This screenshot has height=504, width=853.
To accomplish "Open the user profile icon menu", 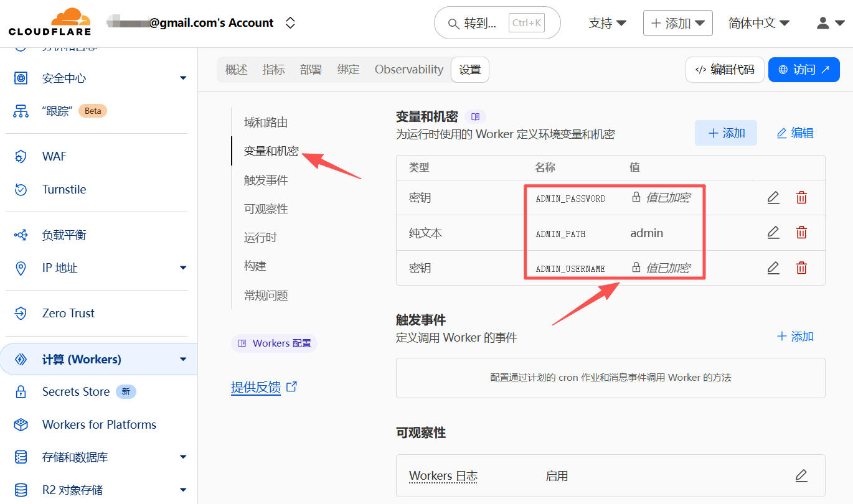I will [x=829, y=23].
